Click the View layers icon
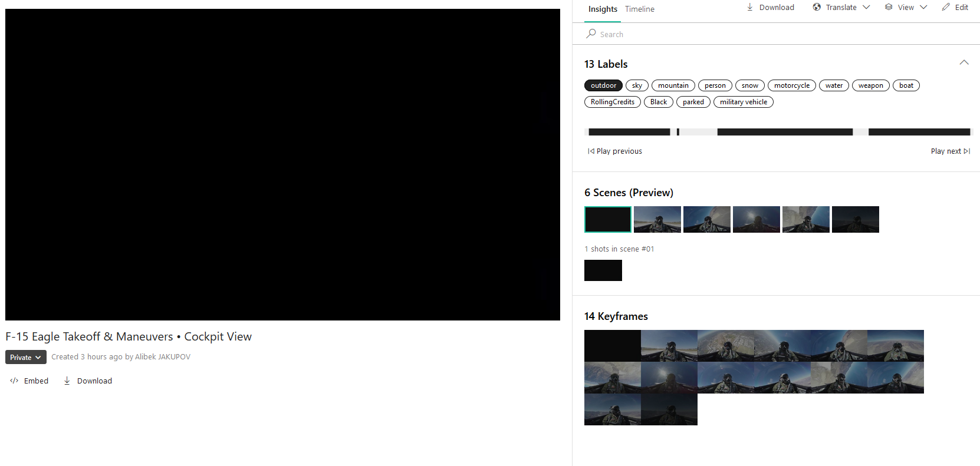980x466 pixels. point(889,7)
